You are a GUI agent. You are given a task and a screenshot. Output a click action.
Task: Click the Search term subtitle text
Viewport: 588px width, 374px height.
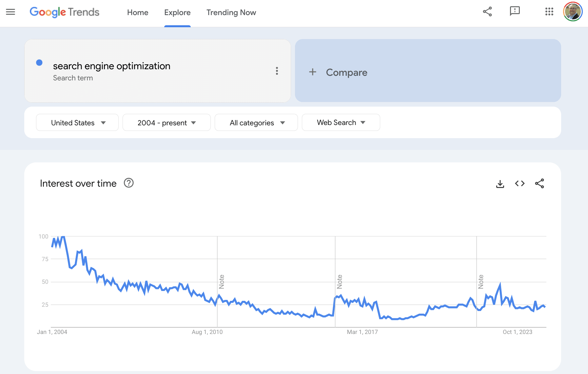tap(73, 78)
